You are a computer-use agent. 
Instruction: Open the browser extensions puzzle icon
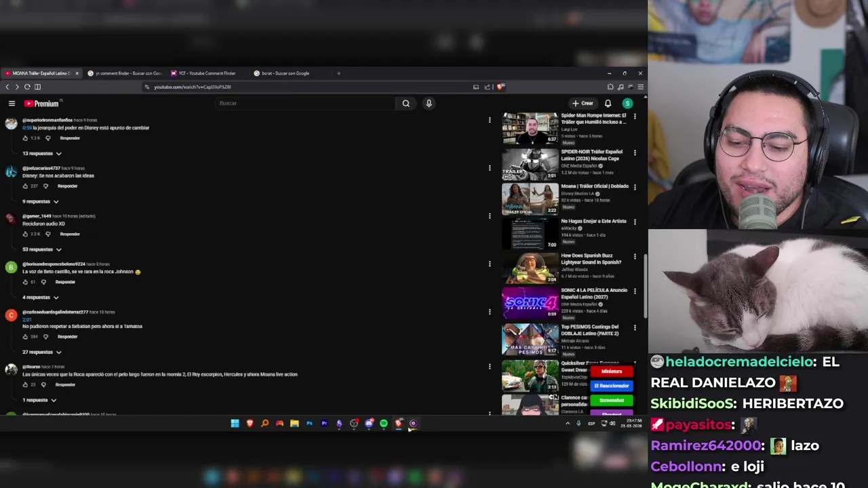coord(610,87)
